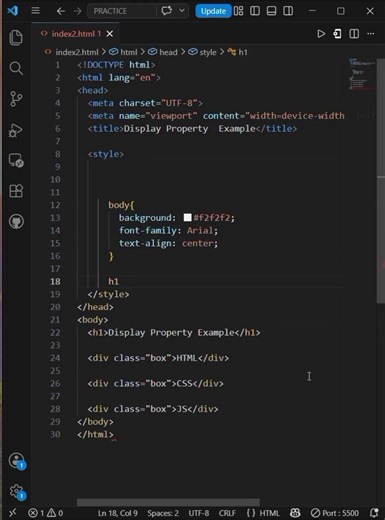Click head in the breadcrumb path

click(x=168, y=52)
